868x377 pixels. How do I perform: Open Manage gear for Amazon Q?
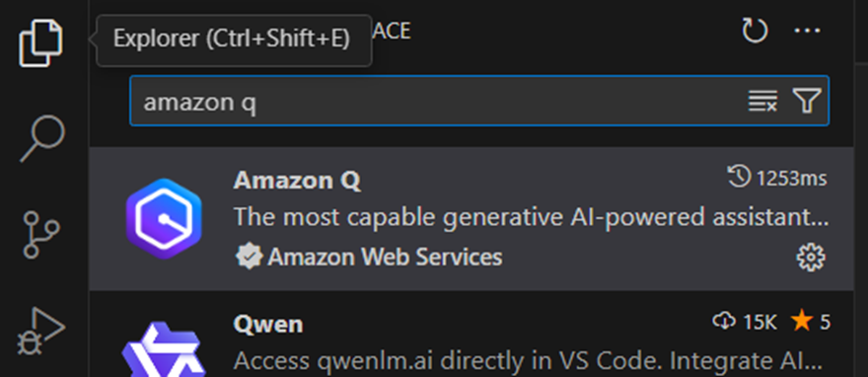[811, 258]
